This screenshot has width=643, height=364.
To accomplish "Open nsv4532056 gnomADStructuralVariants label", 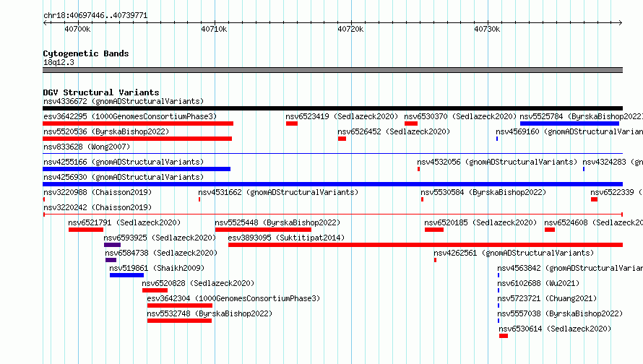I will coord(497,162).
